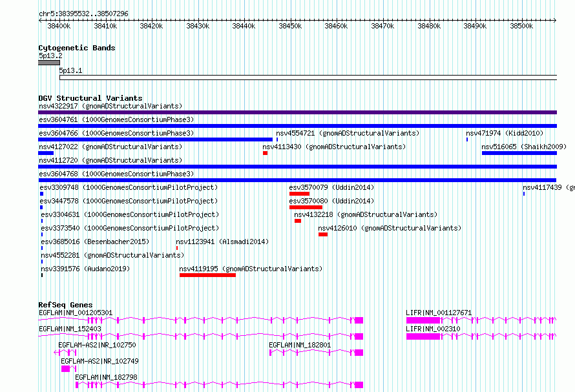Image resolution: width=575 pixels, height=392 pixels.
Task: Click the red nsv4126010 variant bar
Action: [x=323, y=234]
